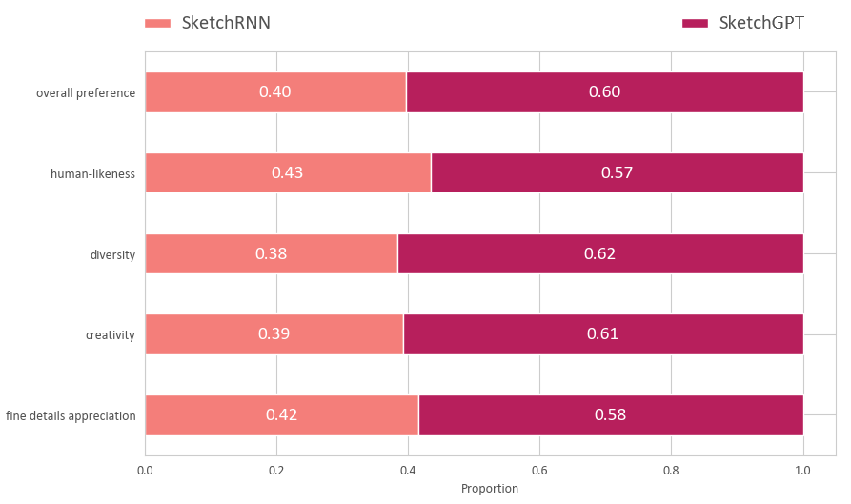
Task: Click the SketchGPT legend color swatch
Action: [x=695, y=23]
